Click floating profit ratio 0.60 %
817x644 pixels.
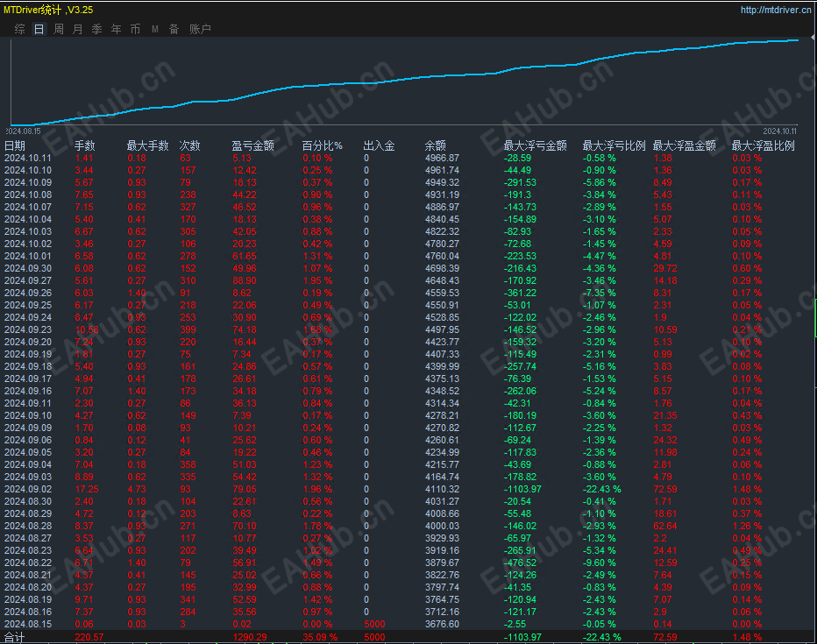pos(747,269)
